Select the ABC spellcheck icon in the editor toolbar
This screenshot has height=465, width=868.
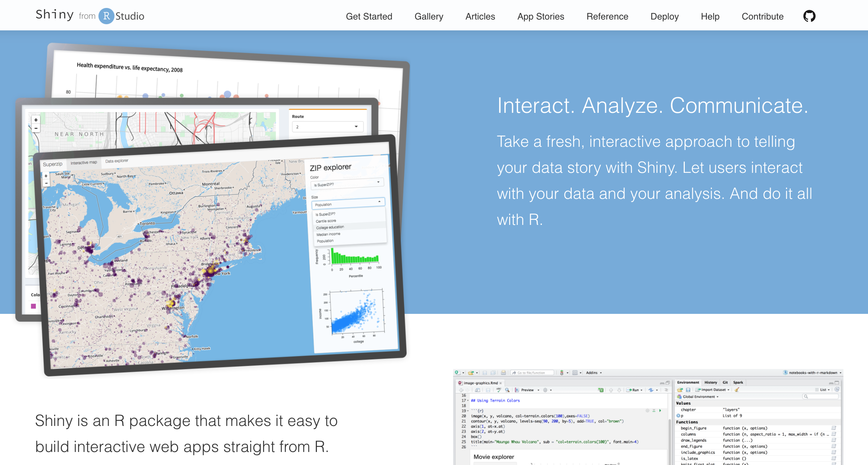point(499,390)
